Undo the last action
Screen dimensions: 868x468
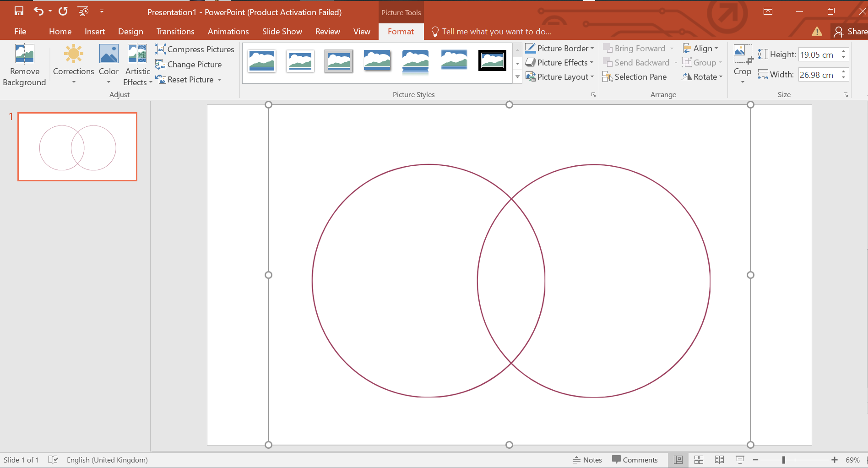(x=39, y=11)
